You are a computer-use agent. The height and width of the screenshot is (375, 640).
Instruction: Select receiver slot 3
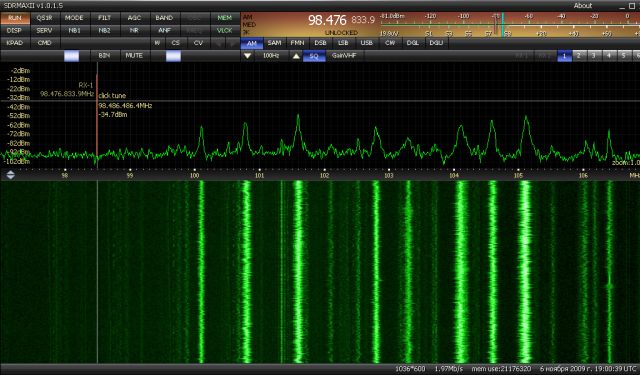(594, 55)
